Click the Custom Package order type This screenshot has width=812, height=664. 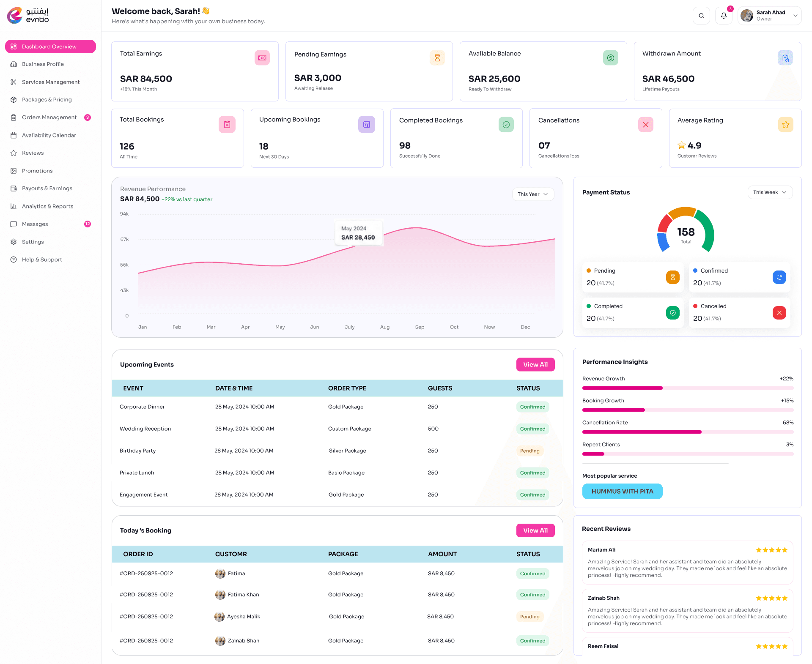(x=350, y=429)
